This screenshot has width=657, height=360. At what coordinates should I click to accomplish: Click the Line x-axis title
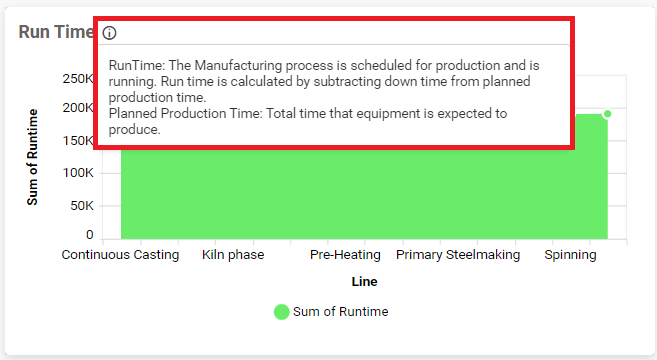(x=365, y=282)
